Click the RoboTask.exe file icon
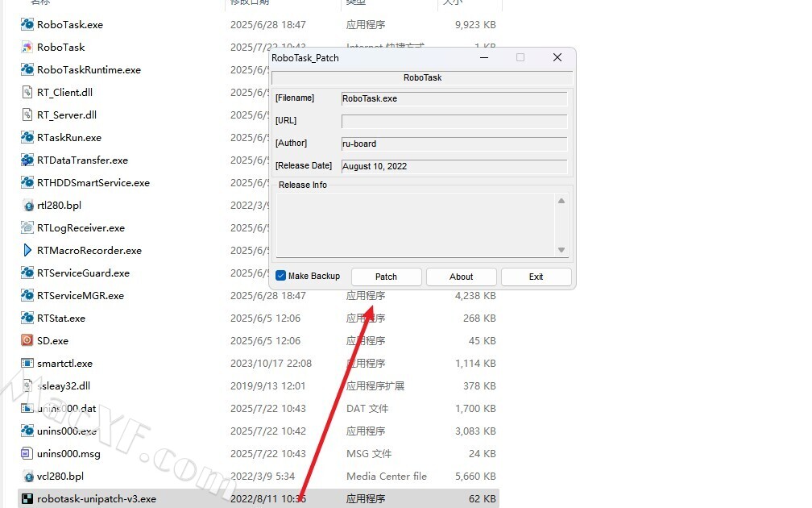The image size is (812, 508). (x=27, y=24)
